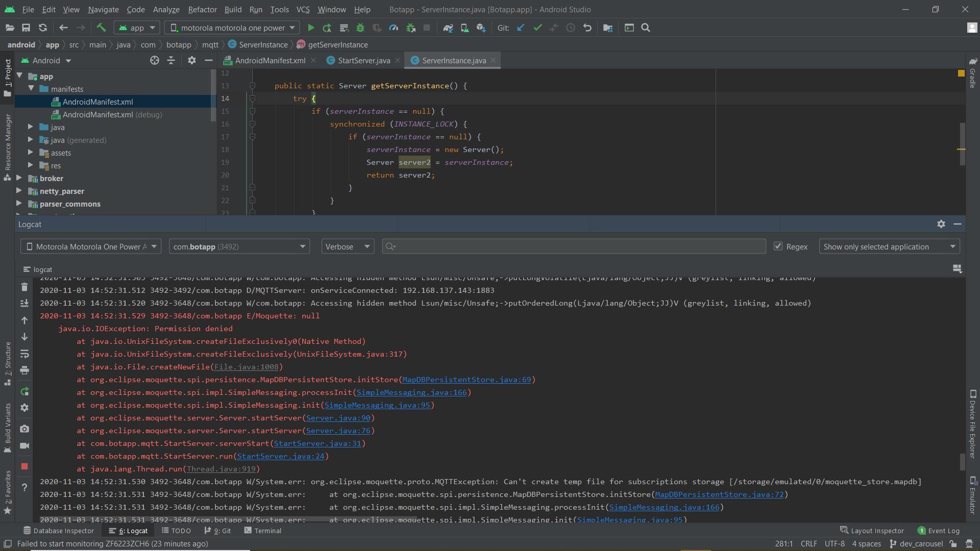980x551 pixels.
Task: Click the Apply Changes and Restart icon
Action: (327, 28)
